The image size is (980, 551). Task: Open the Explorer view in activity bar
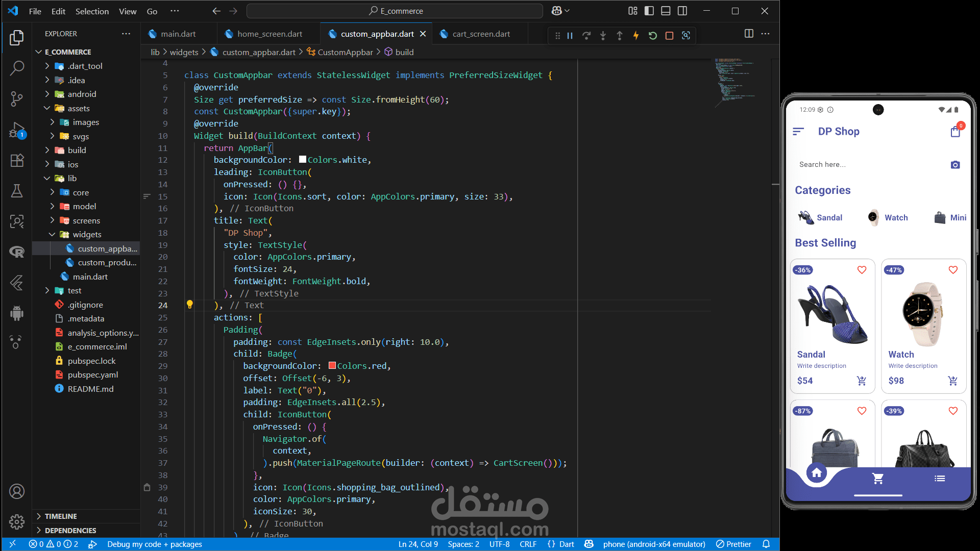click(x=17, y=37)
